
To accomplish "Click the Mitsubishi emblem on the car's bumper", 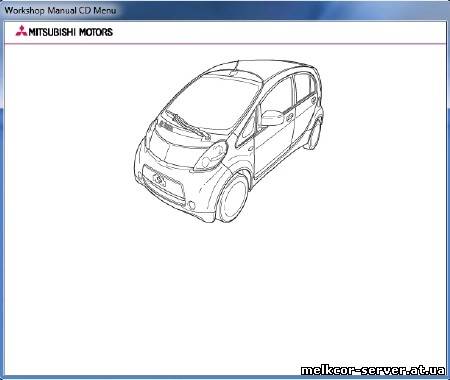I will pyautogui.click(x=159, y=179).
